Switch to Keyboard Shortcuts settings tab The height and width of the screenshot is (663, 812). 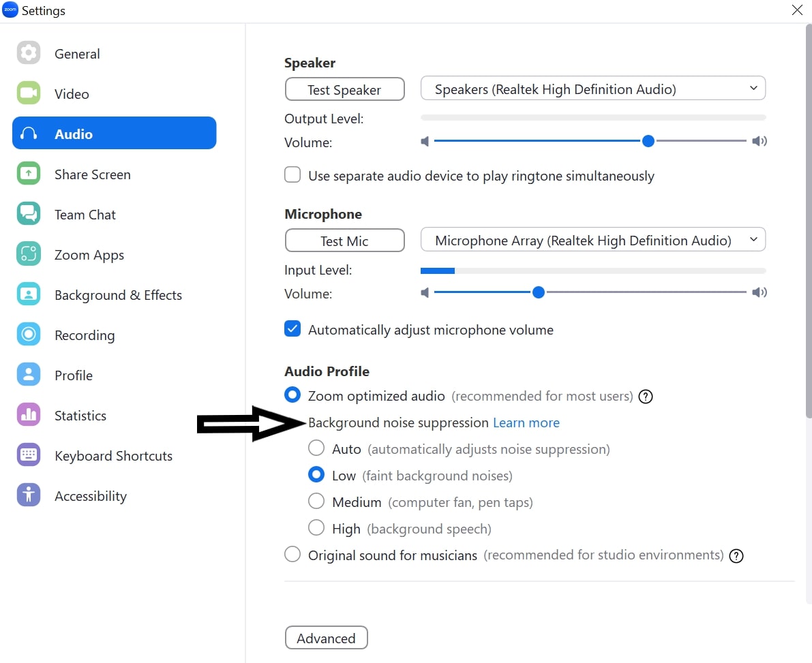(114, 455)
